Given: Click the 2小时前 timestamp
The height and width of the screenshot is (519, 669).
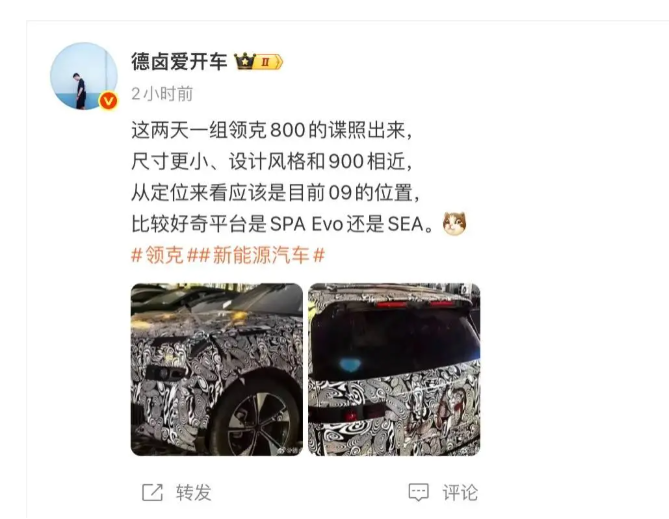Looking at the screenshot, I should point(162,94).
